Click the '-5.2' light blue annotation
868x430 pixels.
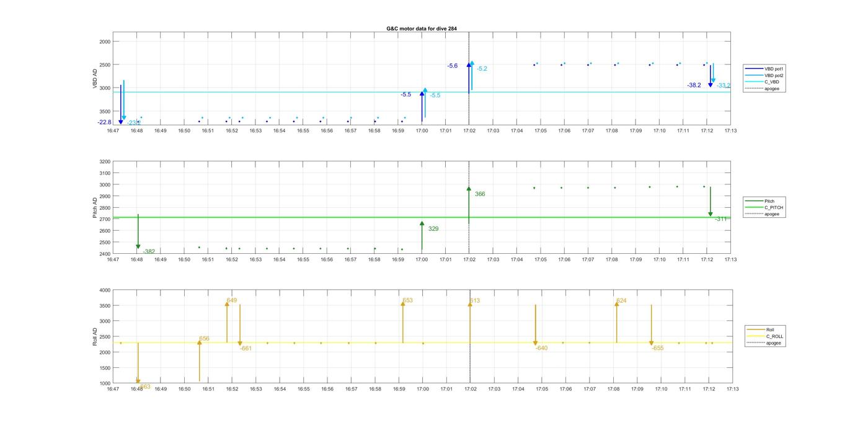482,69
